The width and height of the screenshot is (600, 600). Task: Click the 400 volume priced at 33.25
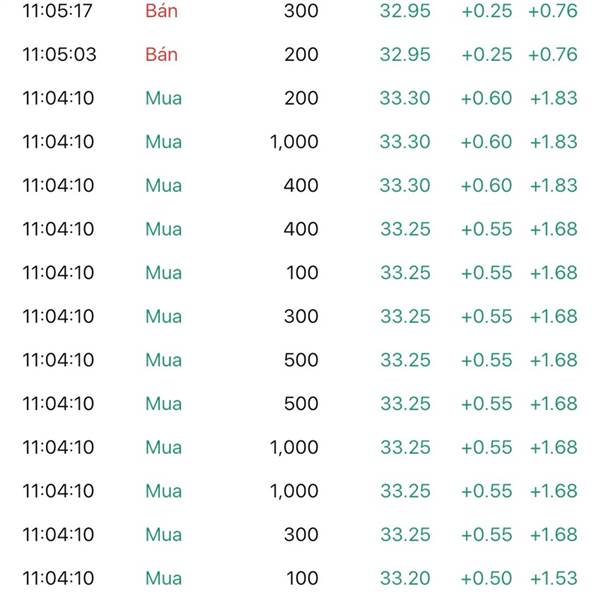(301, 229)
